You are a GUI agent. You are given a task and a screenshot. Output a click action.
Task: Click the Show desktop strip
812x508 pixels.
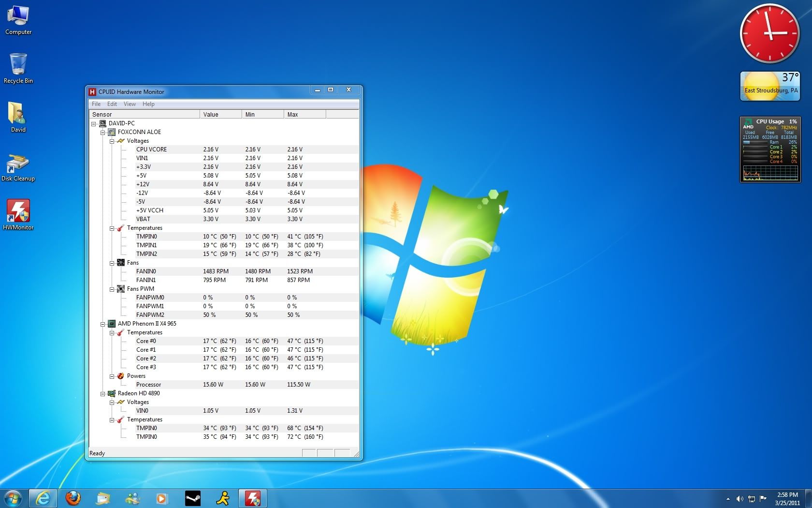pos(809,498)
